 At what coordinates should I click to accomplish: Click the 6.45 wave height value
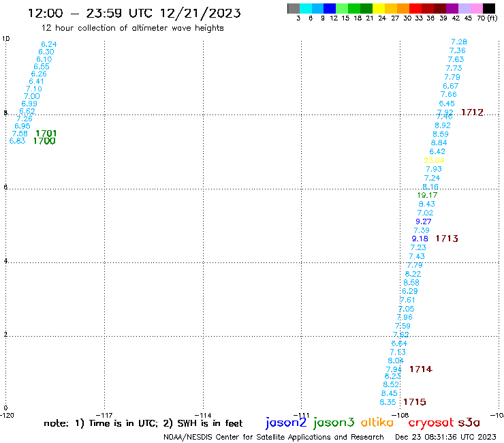click(x=447, y=104)
